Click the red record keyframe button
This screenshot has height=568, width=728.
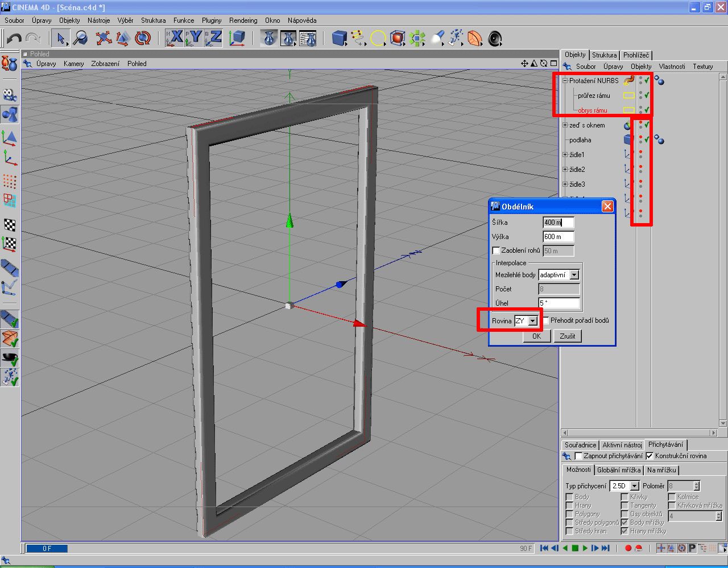628,548
